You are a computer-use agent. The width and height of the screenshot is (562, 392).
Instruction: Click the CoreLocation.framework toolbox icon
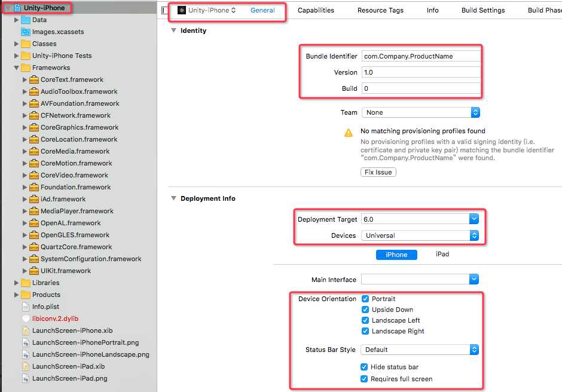click(34, 139)
